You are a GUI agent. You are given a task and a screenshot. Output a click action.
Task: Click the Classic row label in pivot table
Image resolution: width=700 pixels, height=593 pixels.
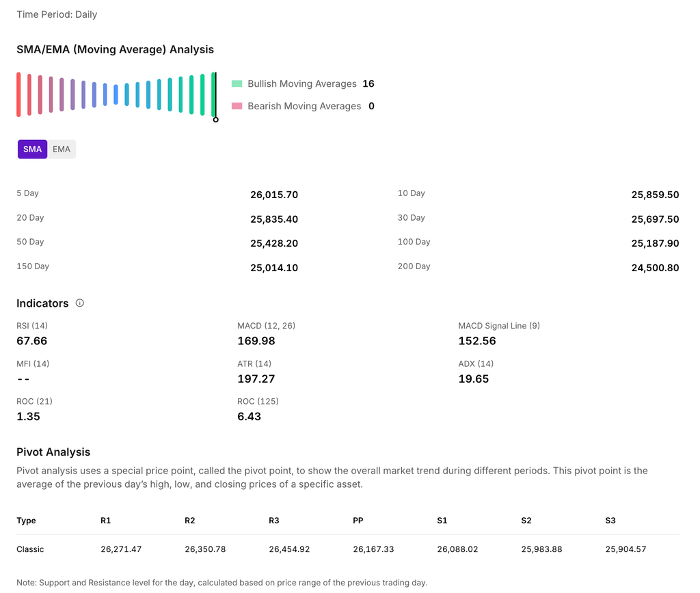pos(30,549)
